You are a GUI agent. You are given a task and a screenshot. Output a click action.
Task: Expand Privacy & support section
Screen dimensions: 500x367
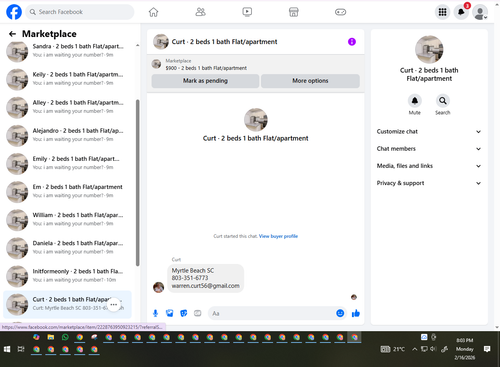point(429,183)
